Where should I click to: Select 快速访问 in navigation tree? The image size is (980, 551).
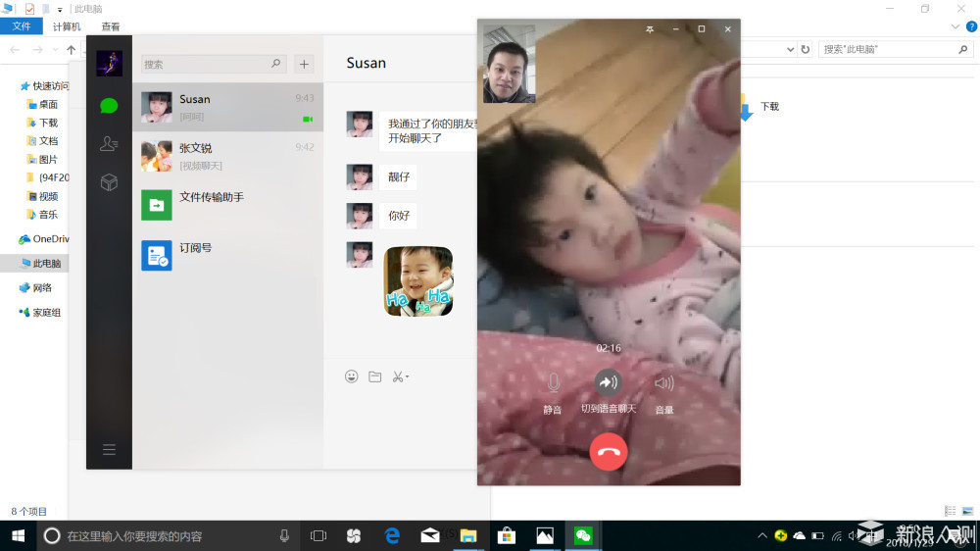(x=44, y=85)
